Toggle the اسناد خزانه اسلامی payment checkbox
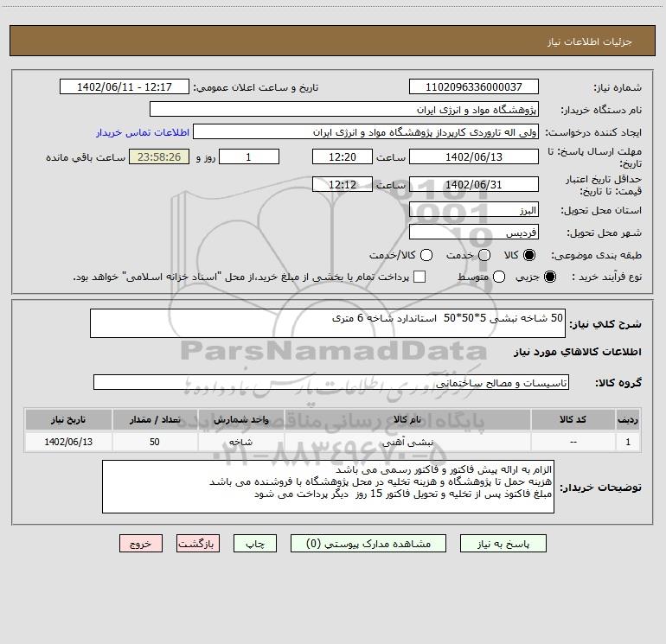Viewport: 666px width, 644px height. pyautogui.click(x=419, y=277)
